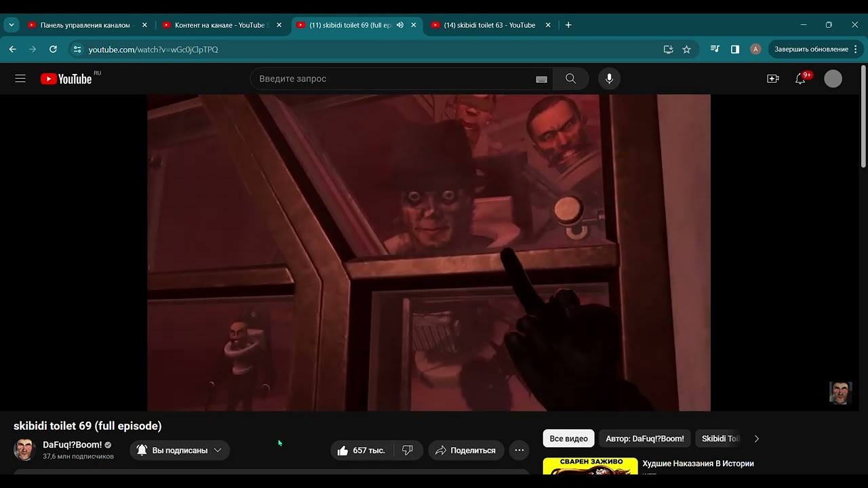Go back with the browser back arrow
Image resolution: width=868 pixels, height=488 pixels.
12,49
